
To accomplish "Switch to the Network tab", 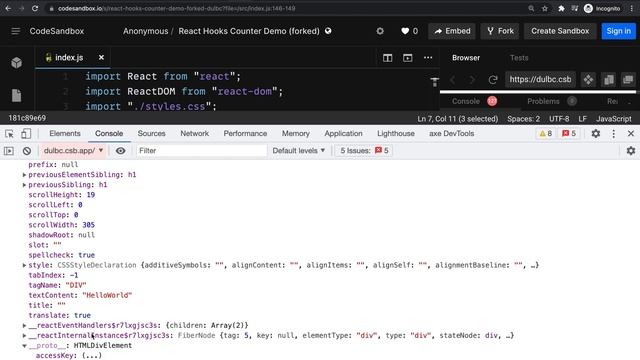I will (194, 133).
